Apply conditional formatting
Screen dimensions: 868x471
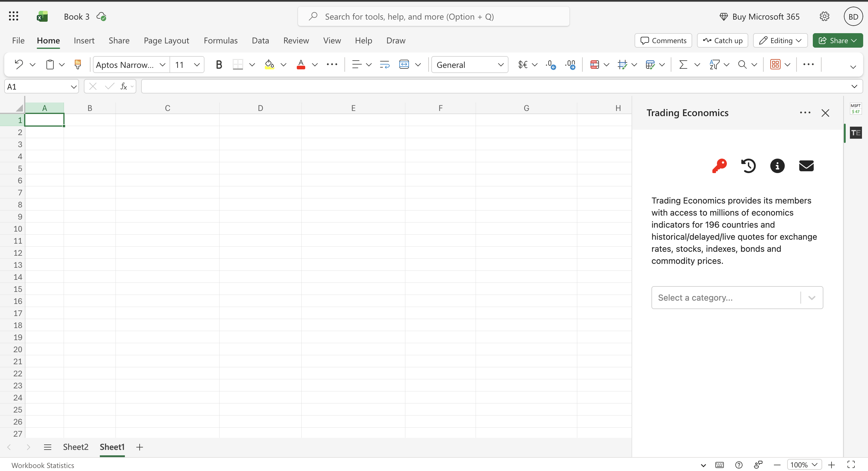click(x=595, y=64)
